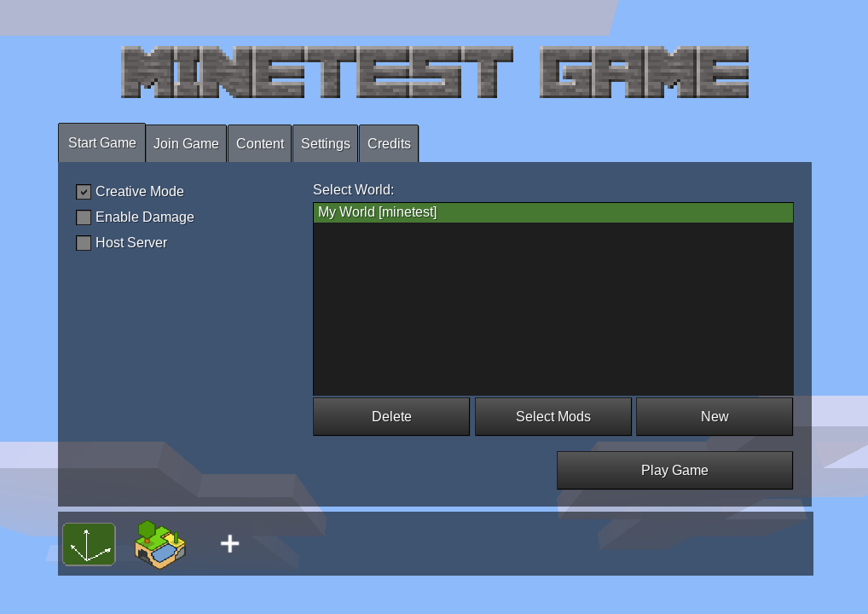Go to the Settings tab

tap(325, 143)
